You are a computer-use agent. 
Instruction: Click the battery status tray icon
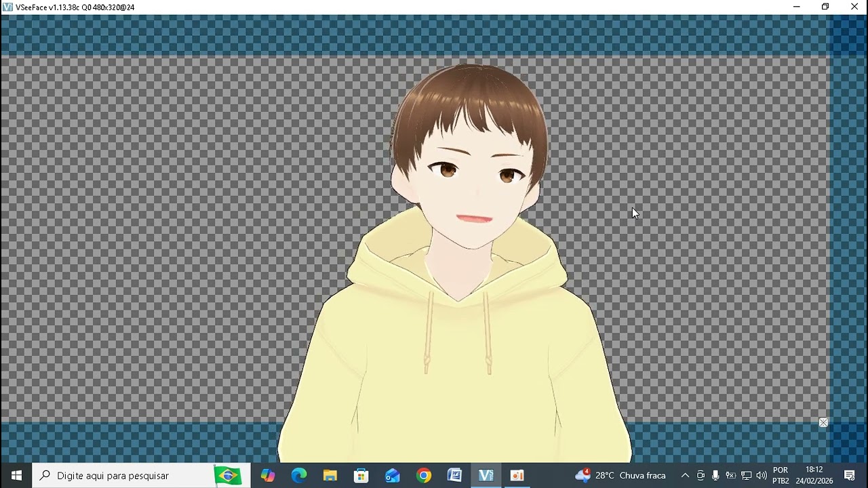(x=730, y=476)
